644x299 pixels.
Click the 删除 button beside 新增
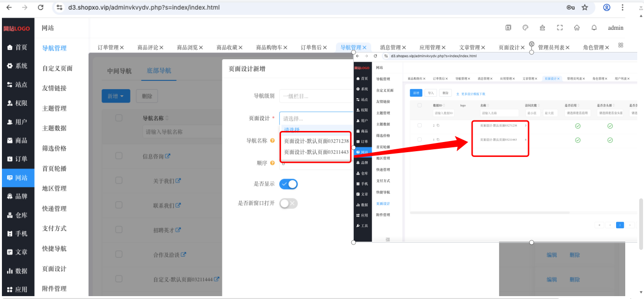147,96
